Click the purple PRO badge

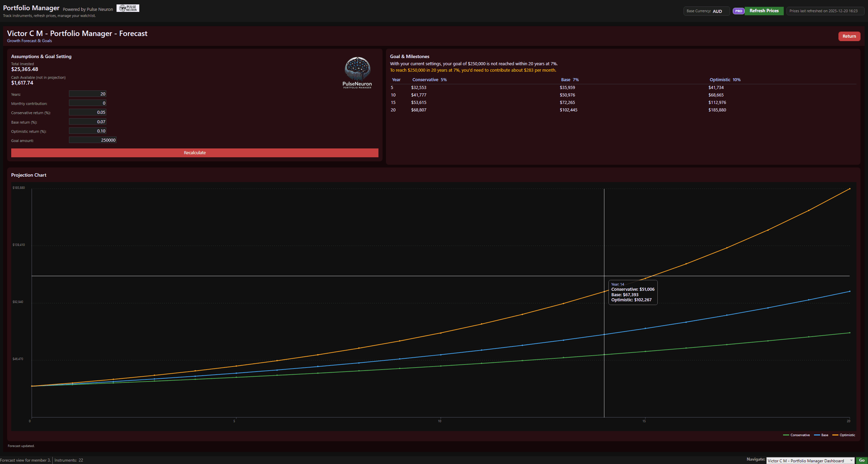click(x=738, y=11)
